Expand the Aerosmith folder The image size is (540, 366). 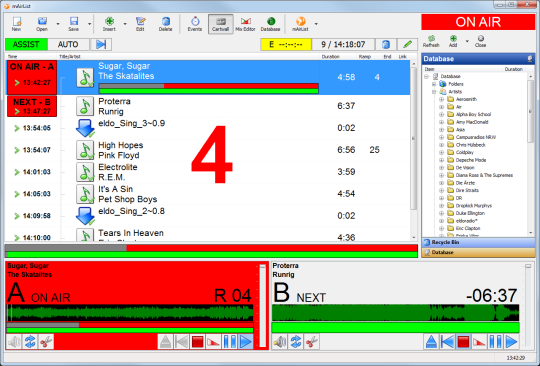click(442, 99)
